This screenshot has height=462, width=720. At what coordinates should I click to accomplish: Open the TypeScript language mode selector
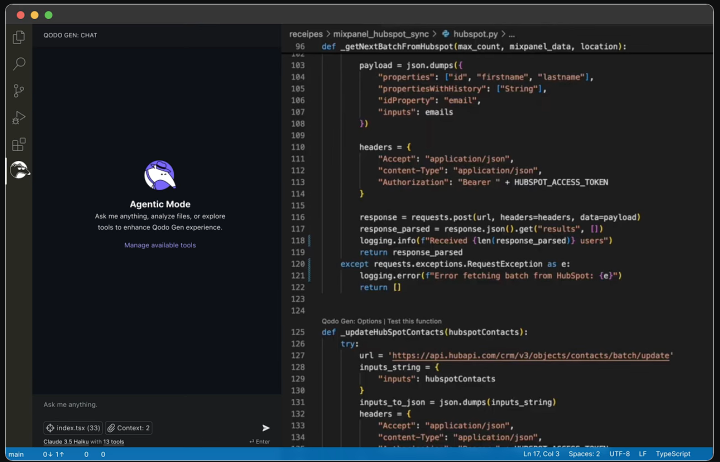[x=673, y=454]
